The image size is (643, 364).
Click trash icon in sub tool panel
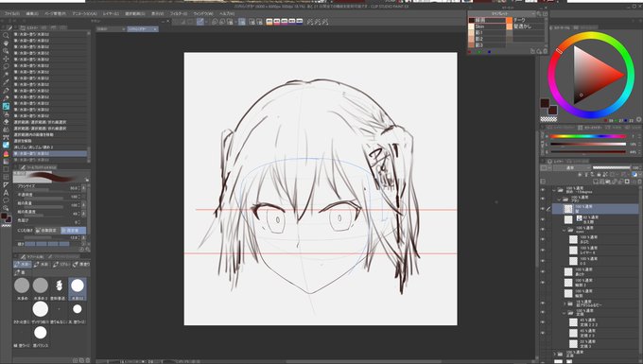pyautogui.click(x=88, y=360)
